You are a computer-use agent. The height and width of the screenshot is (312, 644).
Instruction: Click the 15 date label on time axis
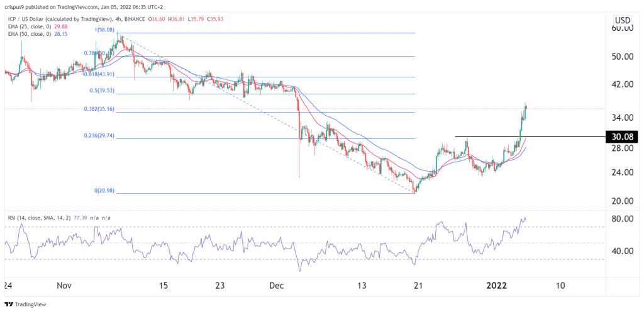click(163, 285)
